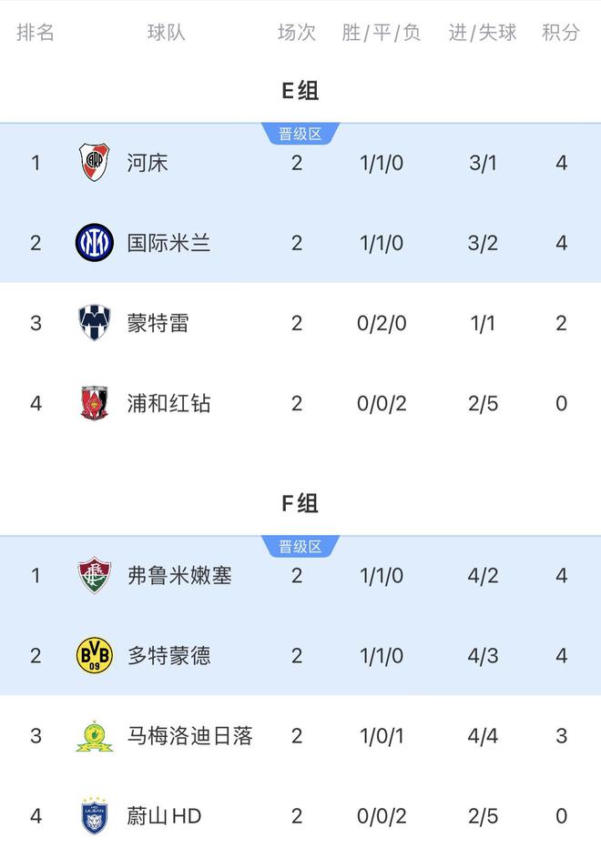Select team name 多特蒙德
The image size is (601, 868).
(x=168, y=655)
